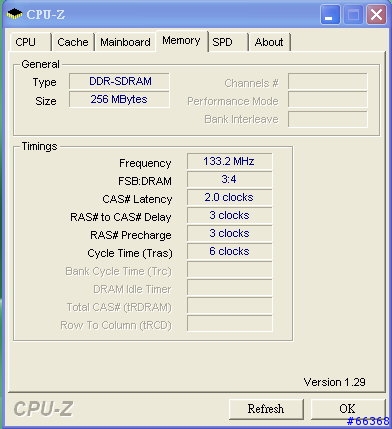Click the memory Type field showing DDR-SDRAM
This screenshot has height=429, width=392.
(x=119, y=82)
